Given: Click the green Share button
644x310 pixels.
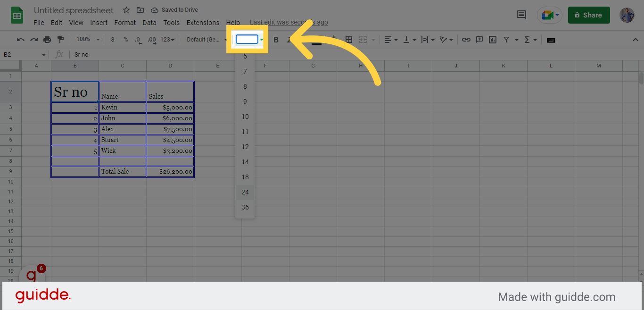Looking at the screenshot, I should (x=588, y=15).
